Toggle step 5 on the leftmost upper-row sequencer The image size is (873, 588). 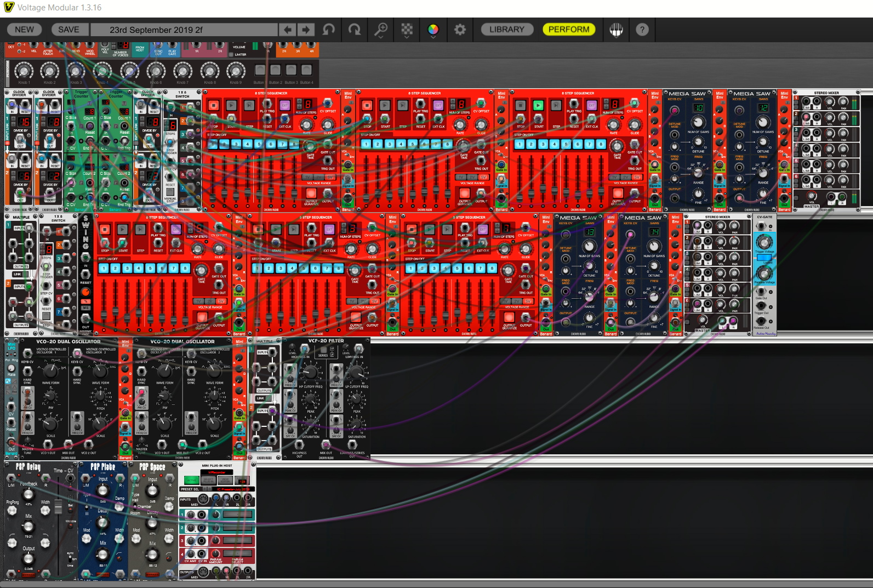(x=259, y=144)
